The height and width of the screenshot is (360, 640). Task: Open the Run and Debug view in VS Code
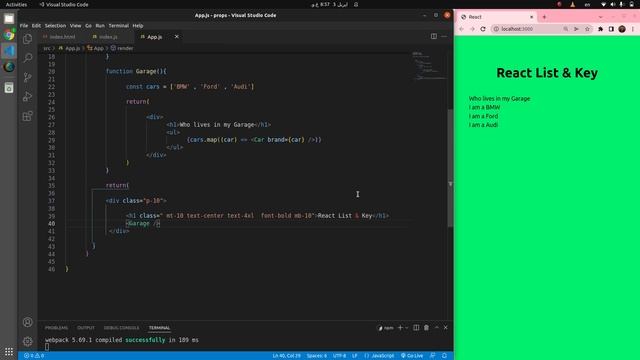(28, 97)
